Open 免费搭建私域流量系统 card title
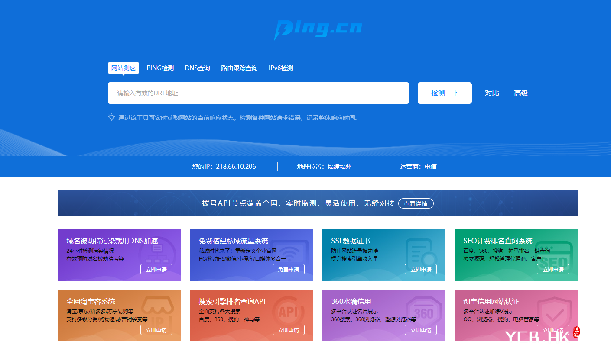Screen dimensions: 611x364 [x=234, y=241]
